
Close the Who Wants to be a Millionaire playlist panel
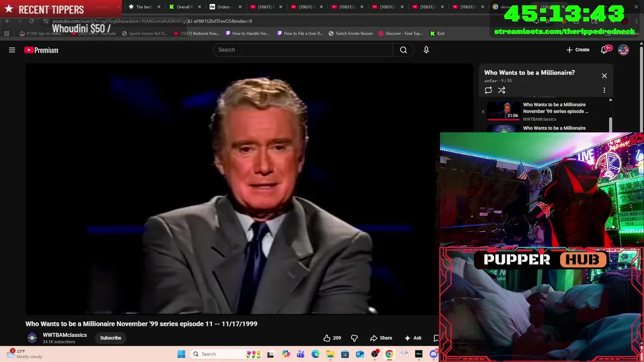coord(604,75)
